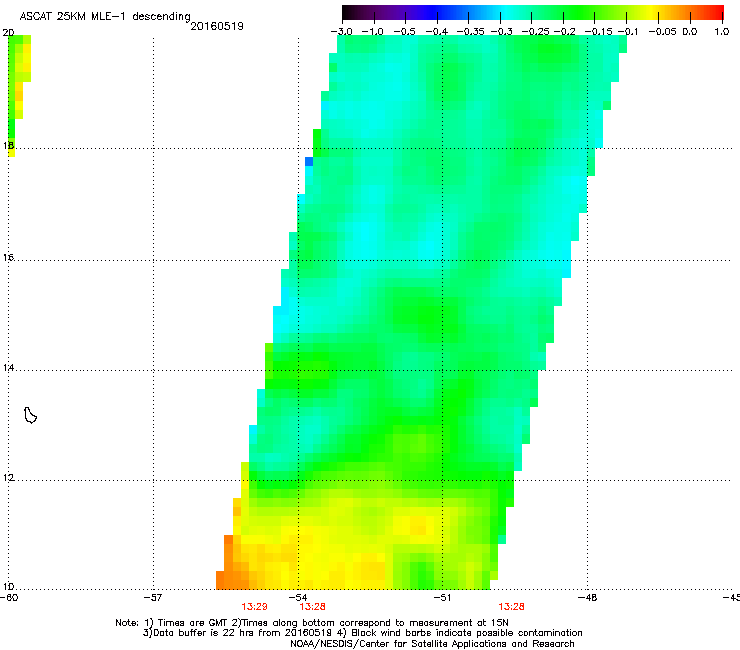Click the red 13:28 stamp near -54

coord(312,607)
